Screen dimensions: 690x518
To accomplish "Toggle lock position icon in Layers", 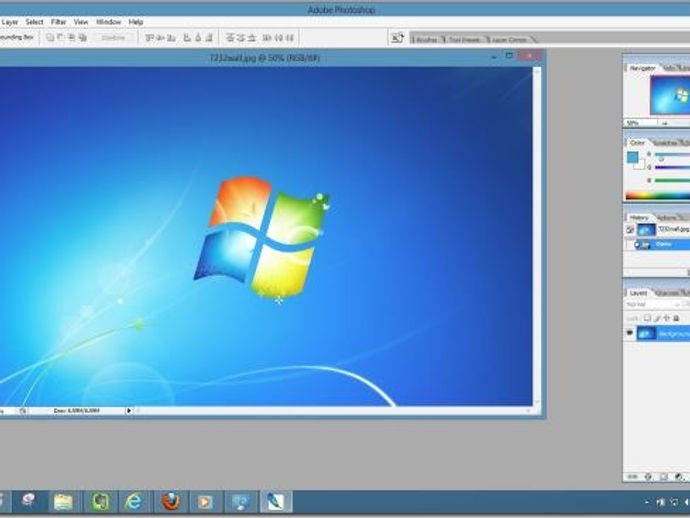I will pyautogui.click(x=667, y=318).
